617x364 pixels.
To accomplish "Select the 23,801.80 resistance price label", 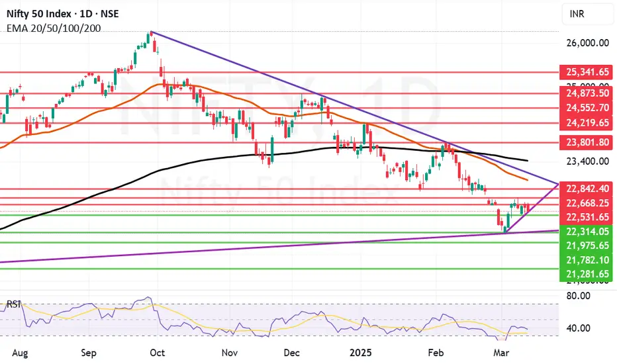I will (586, 142).
